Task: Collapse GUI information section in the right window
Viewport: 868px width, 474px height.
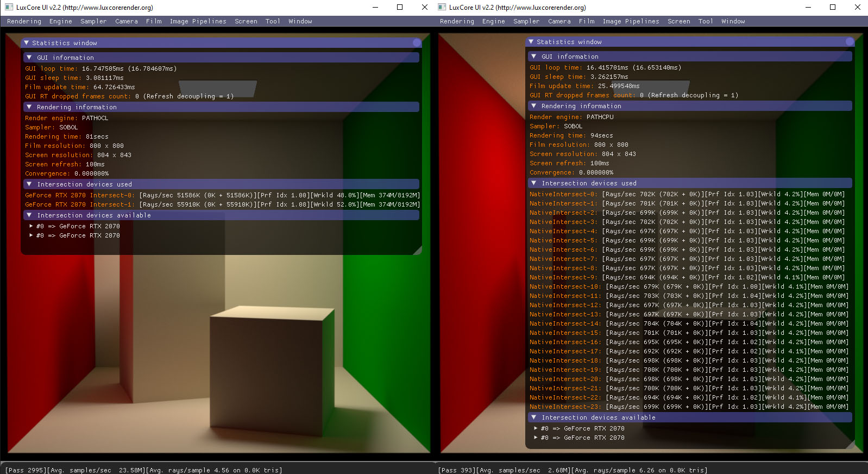Action: coord(534,57)
